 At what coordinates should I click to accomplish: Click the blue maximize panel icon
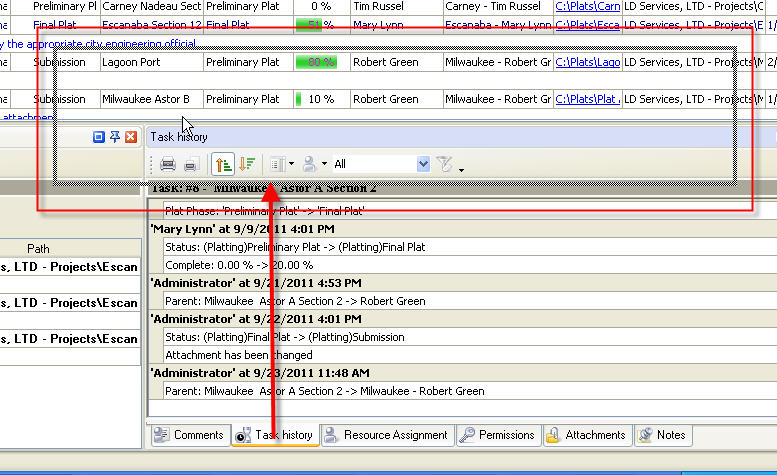pyautogui.click(x=99, y=137)
